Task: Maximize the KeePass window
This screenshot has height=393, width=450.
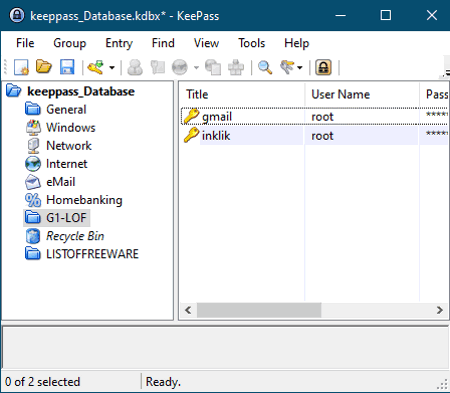Action: coord(386,15)
